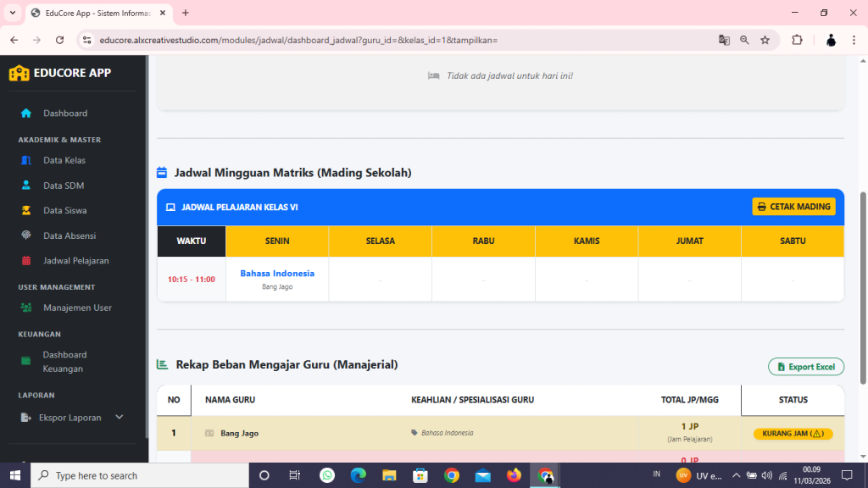Open the Bahasa Indonesia schedule link
Screen dimensions: 868x488
[277, 273]
